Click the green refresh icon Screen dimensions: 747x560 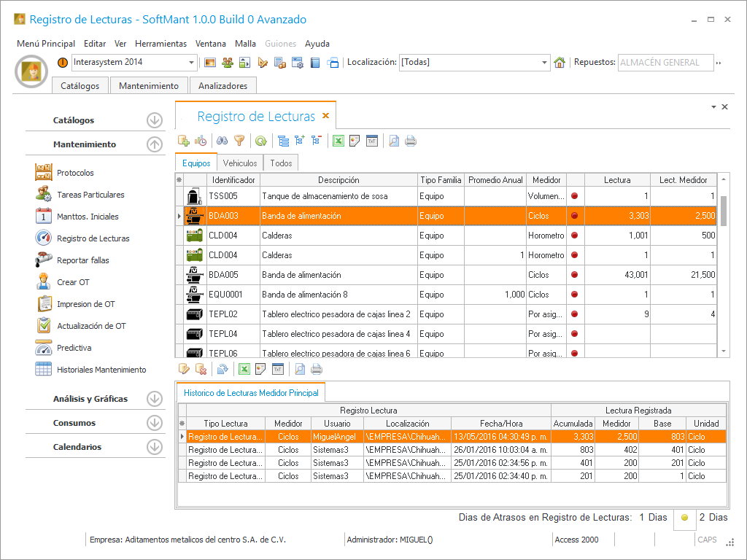click(x=260, y=141)
